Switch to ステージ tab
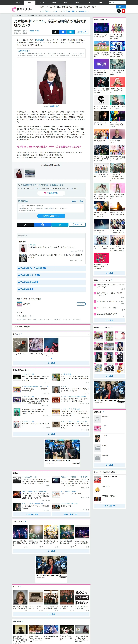Image resolution: width=138 pixels, height=644 pixels. coord(78,2)
